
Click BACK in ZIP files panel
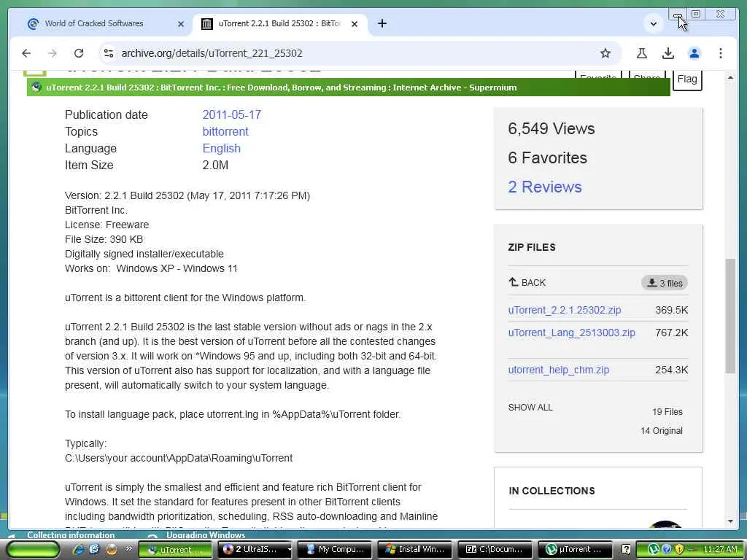click(527, 282)
